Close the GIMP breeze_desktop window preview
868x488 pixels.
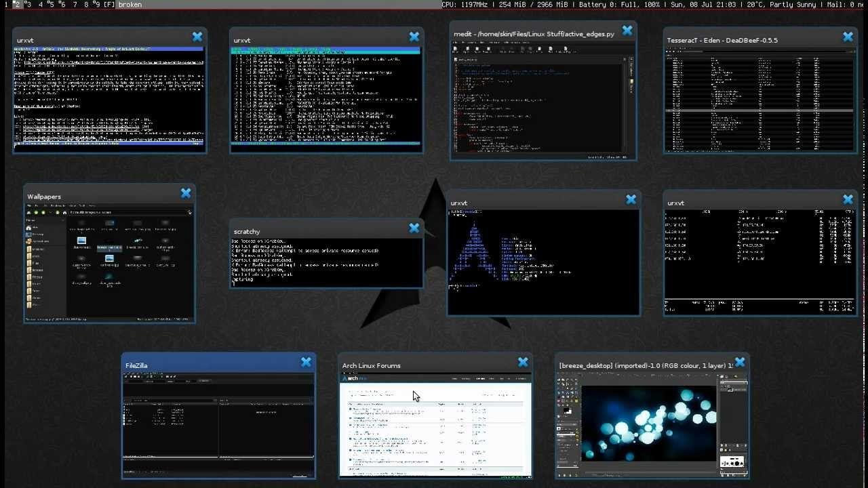740,363
